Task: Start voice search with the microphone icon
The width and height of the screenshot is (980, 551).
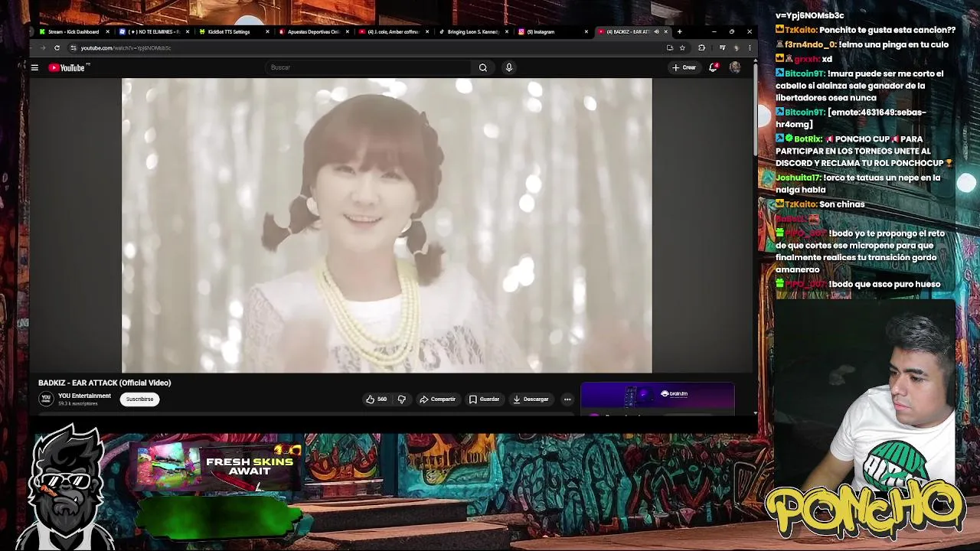Action: tap(508, 67)
